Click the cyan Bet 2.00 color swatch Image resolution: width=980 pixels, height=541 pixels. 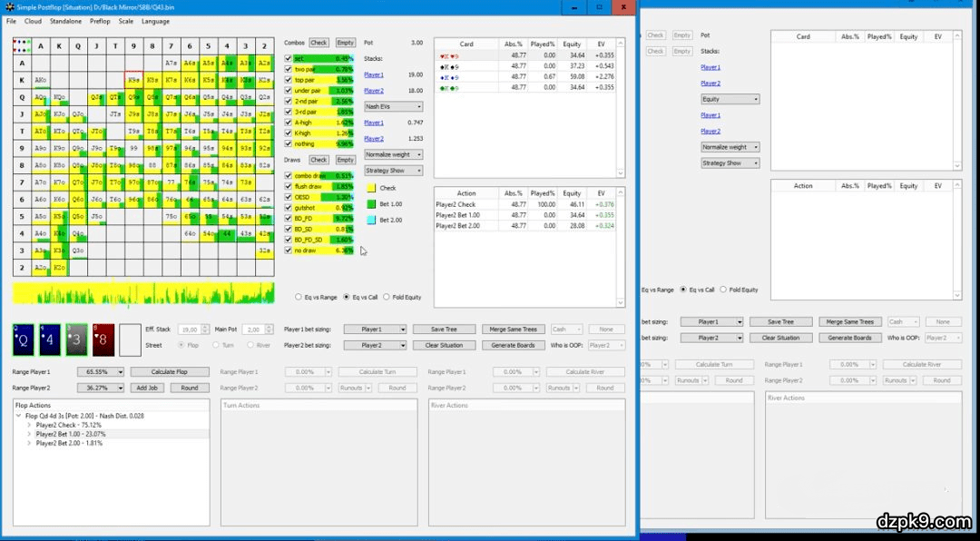tap(370, 220)
